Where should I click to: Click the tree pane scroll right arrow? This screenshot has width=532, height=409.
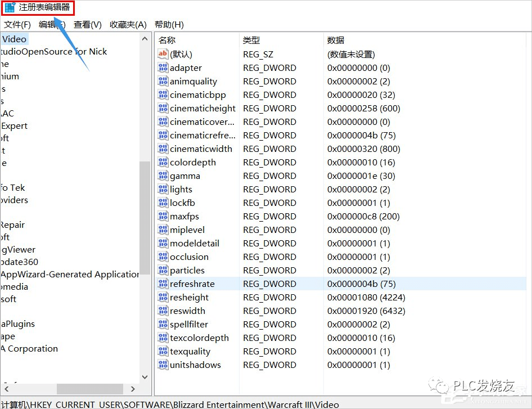pos(133,389)
